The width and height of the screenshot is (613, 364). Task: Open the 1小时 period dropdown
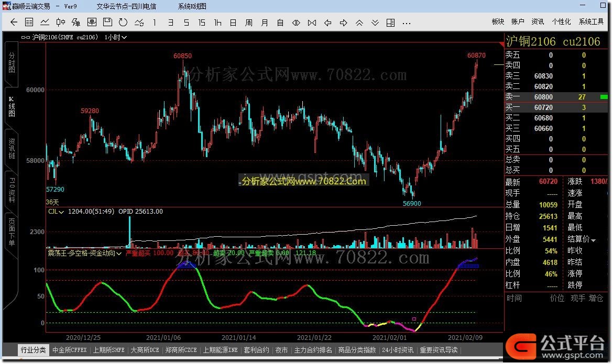click(x=115, y=37)
